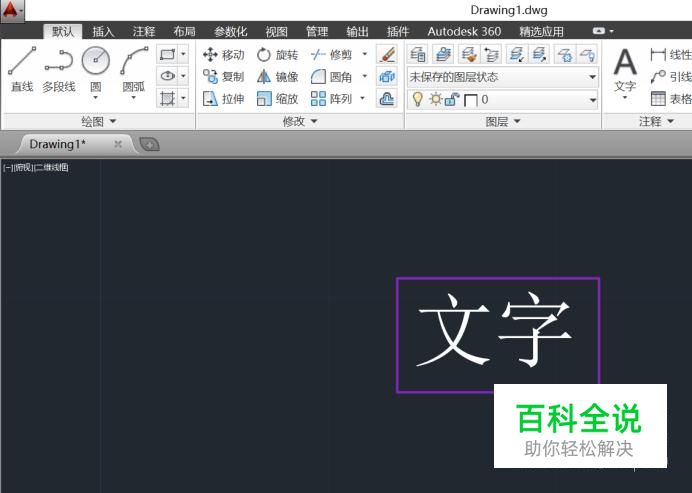This screenshot has width=692, height=493.
Task: Select the 阵列 (Array) command
Action: pos(331,98)
